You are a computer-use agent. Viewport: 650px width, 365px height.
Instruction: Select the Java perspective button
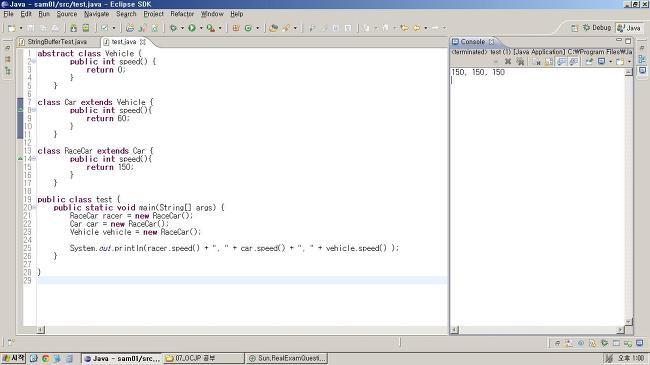pyautogui.click(x=629, y=28)
